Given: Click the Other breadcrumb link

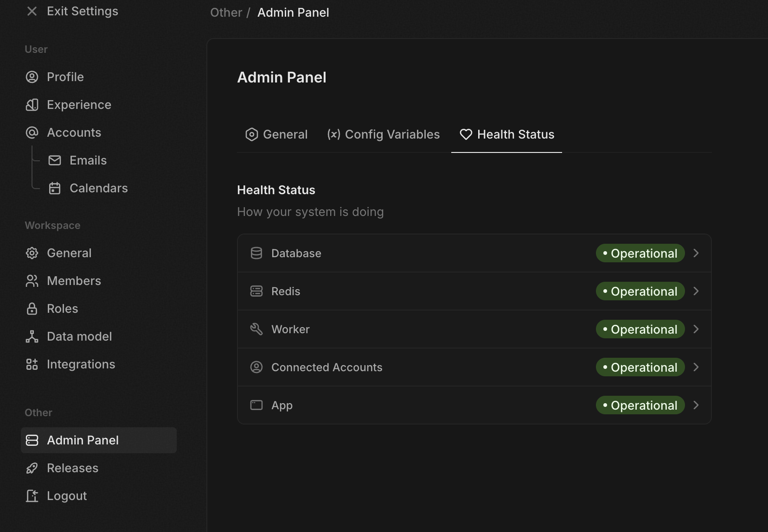Looking at the screenshot, I should pyautogui.click(x=226, y=13).
